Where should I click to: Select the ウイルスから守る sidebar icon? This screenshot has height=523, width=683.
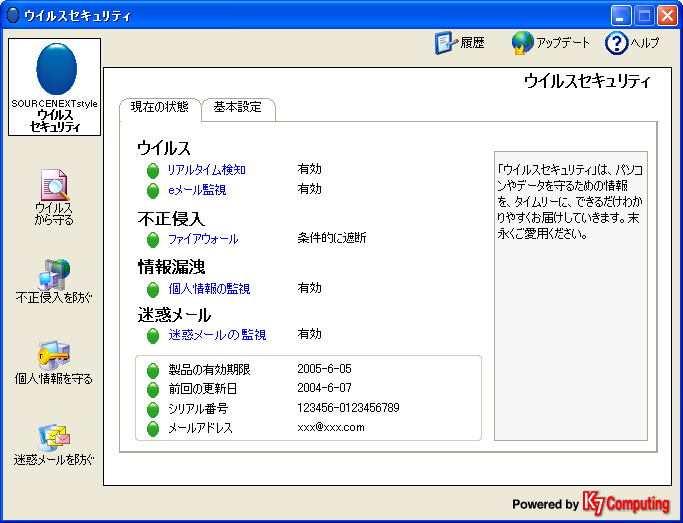coord(55,185)
